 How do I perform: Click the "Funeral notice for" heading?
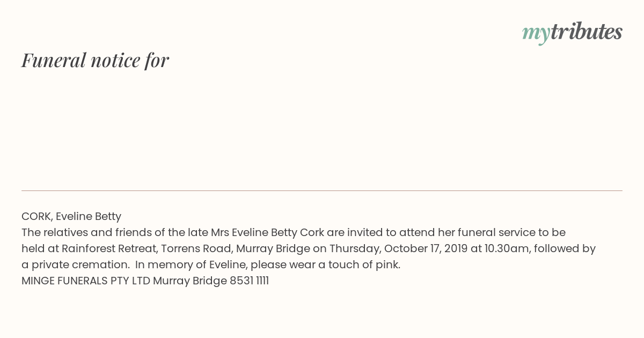click(x=95, y=60)
